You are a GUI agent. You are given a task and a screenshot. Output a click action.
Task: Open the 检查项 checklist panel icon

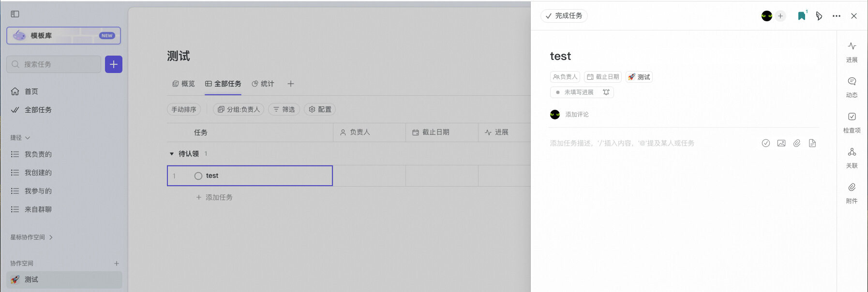click(x=852, y=117)
